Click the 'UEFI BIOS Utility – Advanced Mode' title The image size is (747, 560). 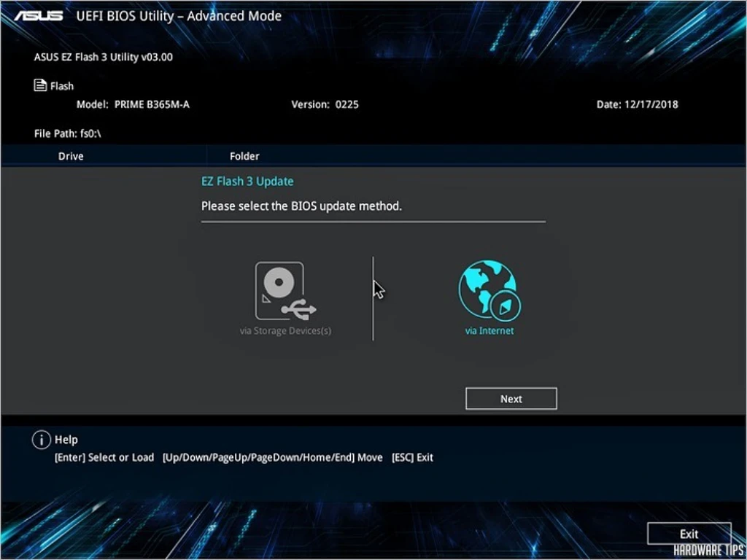click(179, 16)
